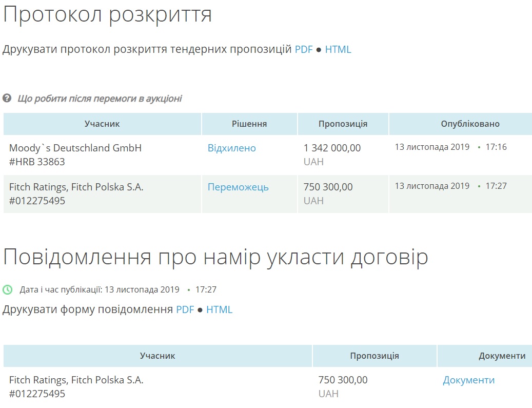Open PDF of the tender disclosure protocol
Image resolution: width=532 pixels, height=408 pixels.
304,50
